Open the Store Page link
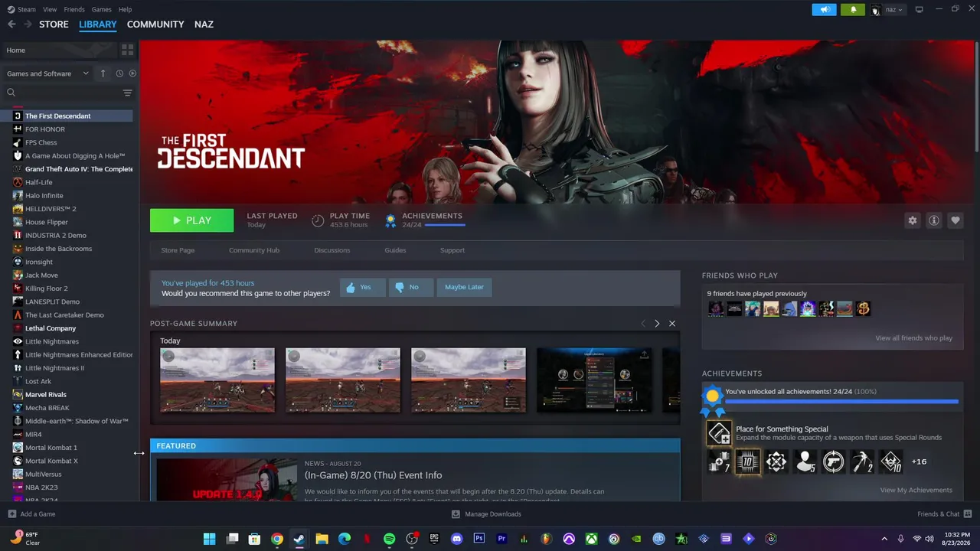The height and width of the screenshot is (551, 980). point(178,250)
